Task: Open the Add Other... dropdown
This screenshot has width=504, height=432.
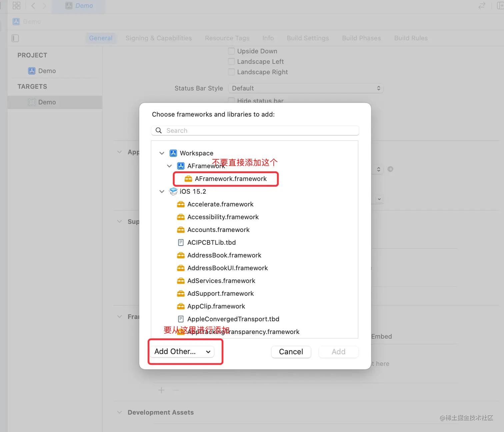Action: tap(182, 352)
